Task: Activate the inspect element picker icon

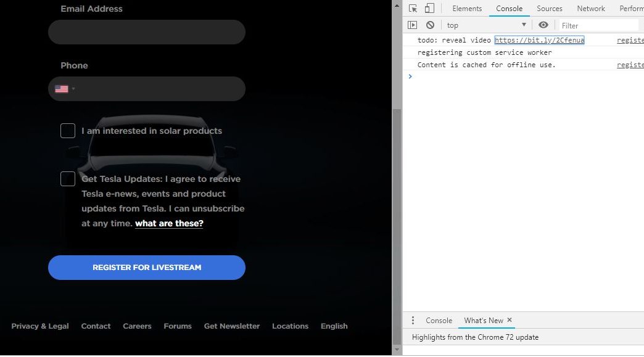Action: tap(413, 8)
